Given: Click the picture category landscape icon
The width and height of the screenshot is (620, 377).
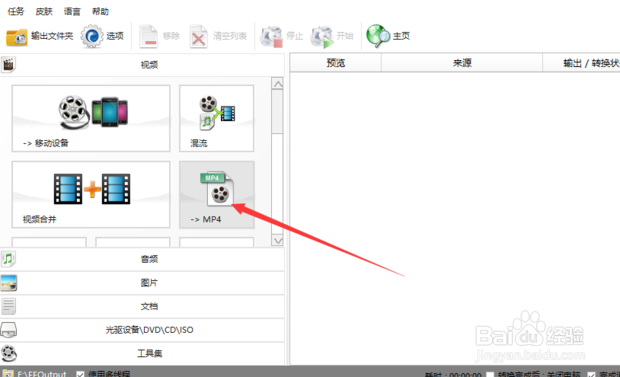Looking at the screenshot, I should click(x=9, y=283).
